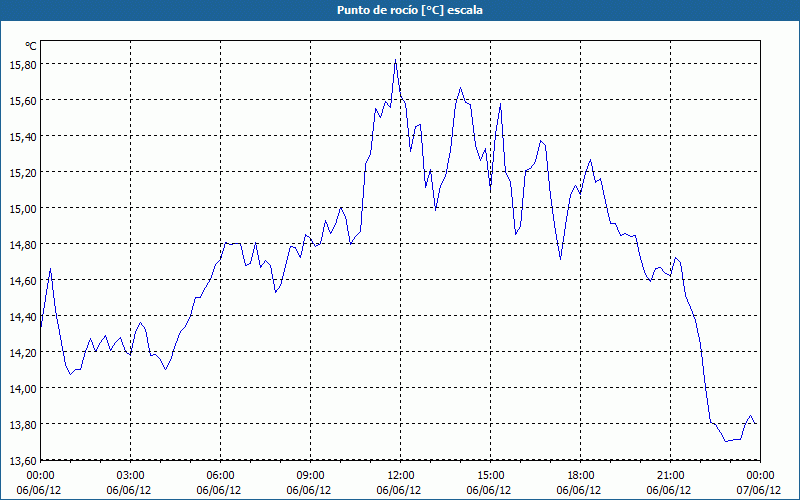The image size is (800, 500).
Task: Click the 'Punto de rocío [°C] escala' title
Action: [410, 10]
